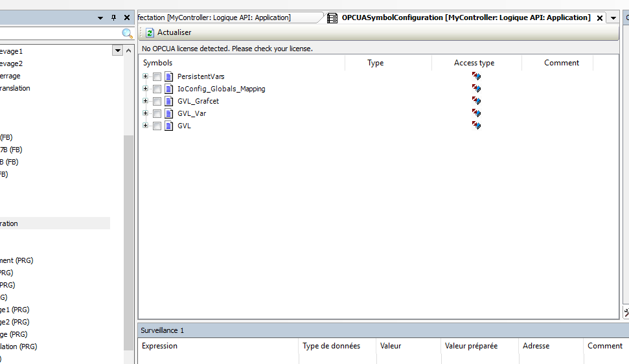Click the access type icon for PersistentVars
The image size is (629, 364).
[476, 76]
